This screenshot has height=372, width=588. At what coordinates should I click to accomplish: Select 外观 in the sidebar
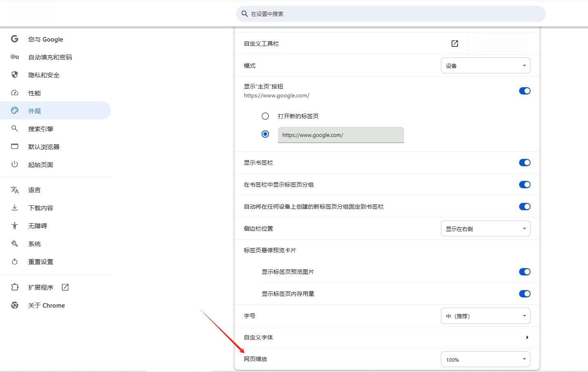tap(55, 111)
